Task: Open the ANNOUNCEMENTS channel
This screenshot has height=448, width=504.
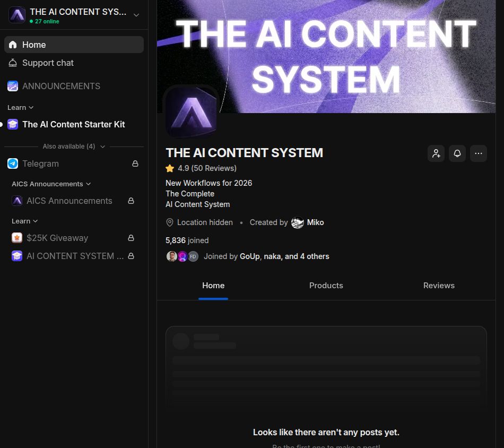Action: point(74,86)
